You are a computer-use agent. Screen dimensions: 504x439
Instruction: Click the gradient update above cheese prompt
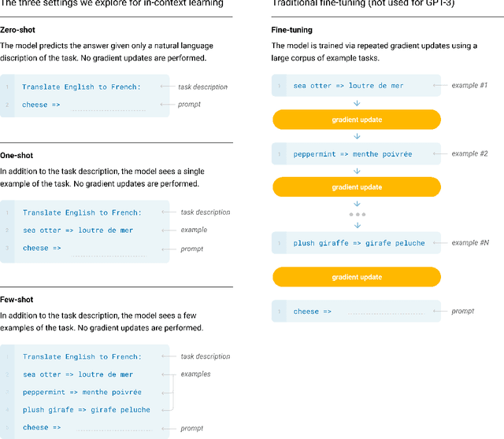coord(357,277)
